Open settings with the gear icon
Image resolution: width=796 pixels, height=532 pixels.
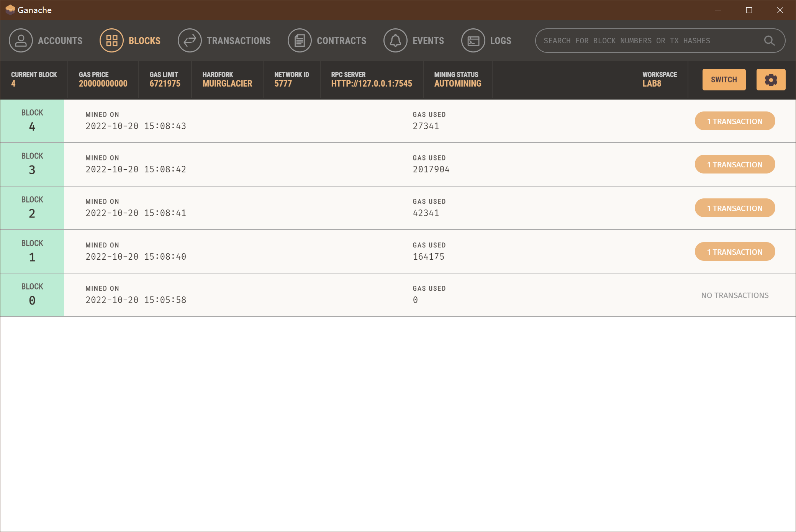(771, 80)
